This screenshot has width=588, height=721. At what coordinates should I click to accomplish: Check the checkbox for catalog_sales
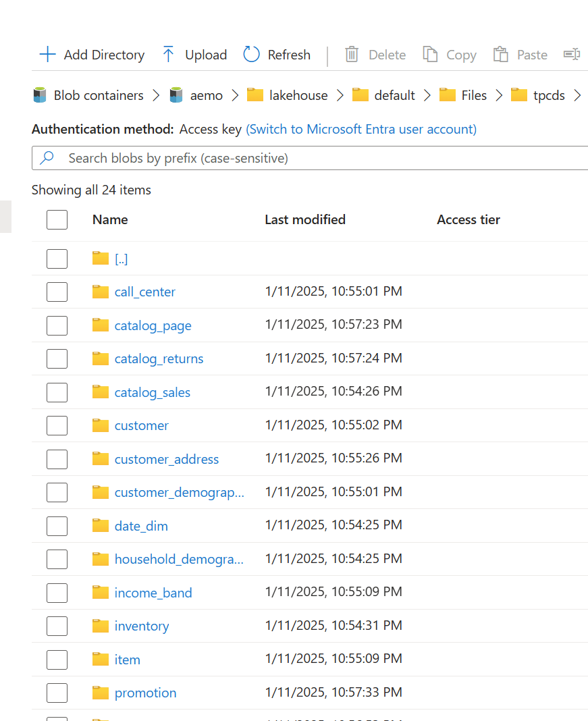click(57, 392)
